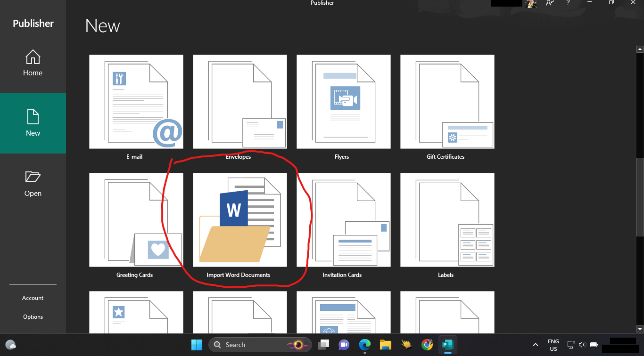
Task: Click the volume speaker icon in tray
Action: [582, 345]
